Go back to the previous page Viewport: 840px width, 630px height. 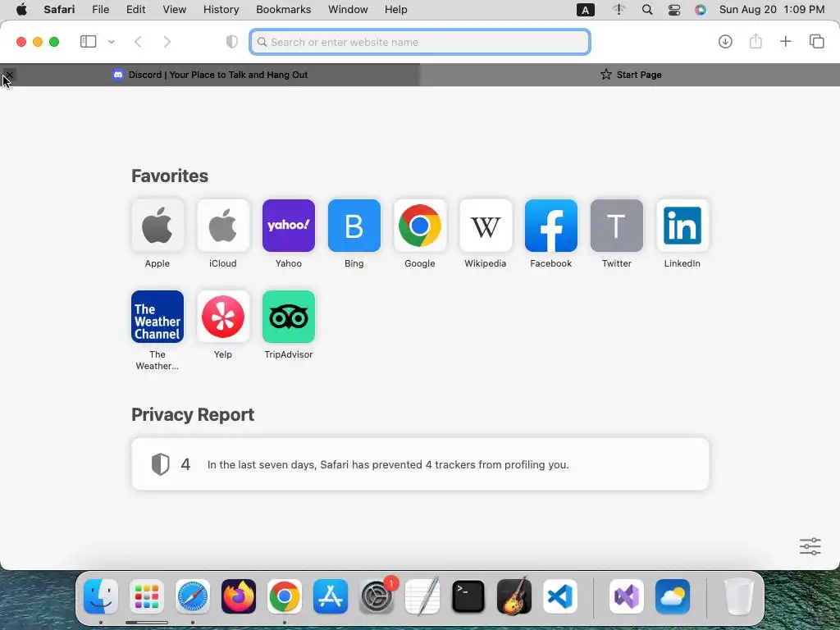click(x=138, y=42)
